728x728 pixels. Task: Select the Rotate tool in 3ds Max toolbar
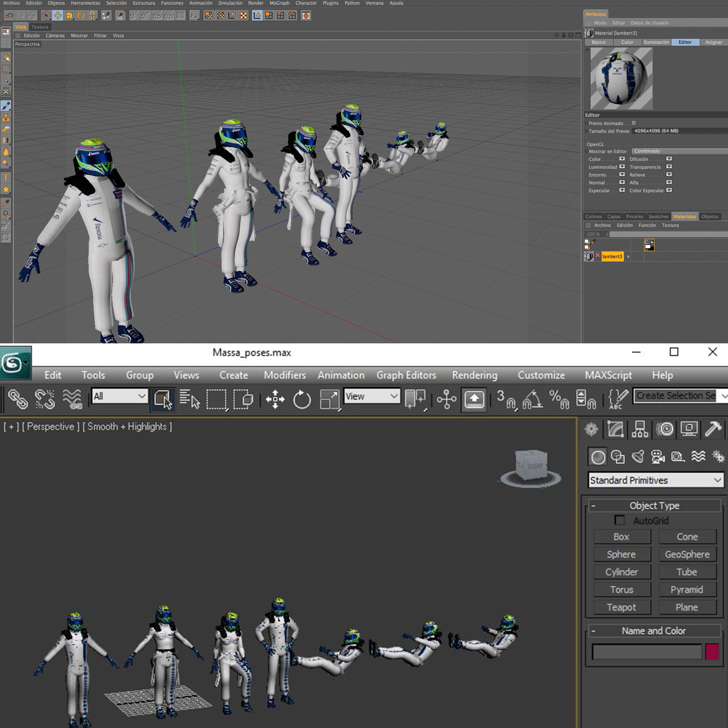coord(302,399)
